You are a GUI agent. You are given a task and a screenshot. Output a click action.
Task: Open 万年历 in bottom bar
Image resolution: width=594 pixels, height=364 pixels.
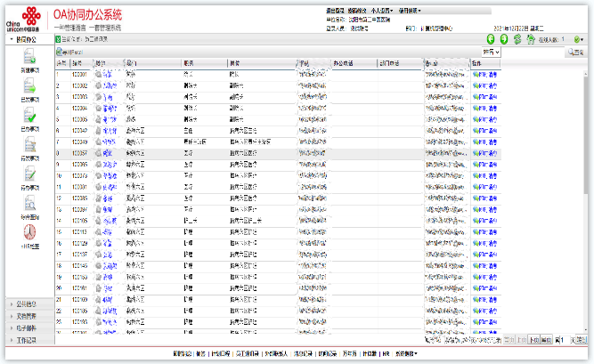(350, 354)
